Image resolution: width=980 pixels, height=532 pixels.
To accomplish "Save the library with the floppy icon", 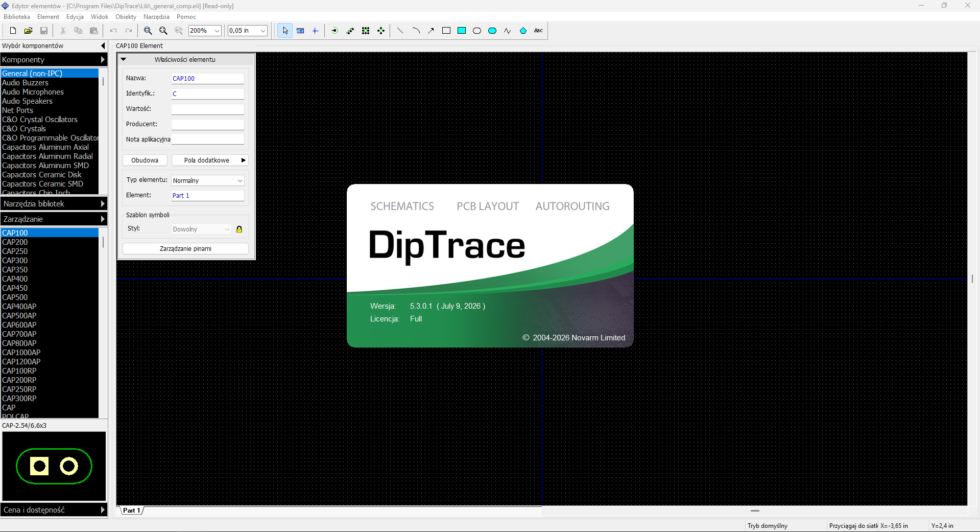I will coord(44,31).
